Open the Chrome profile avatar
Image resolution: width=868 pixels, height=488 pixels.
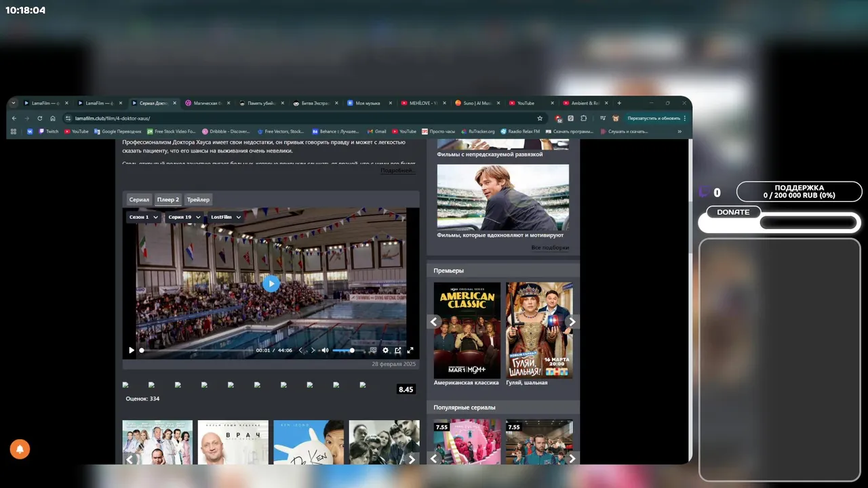pyautogui.click(x=616, y=118)
